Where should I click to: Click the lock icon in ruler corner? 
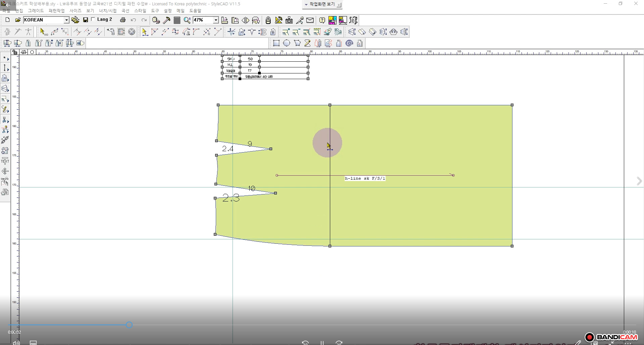(15, 52)
